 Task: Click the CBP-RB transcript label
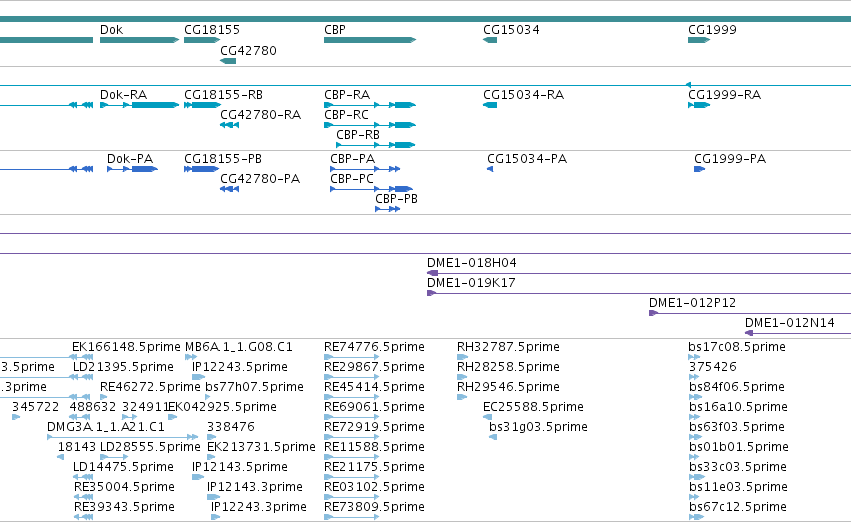[x=358, y=135]
